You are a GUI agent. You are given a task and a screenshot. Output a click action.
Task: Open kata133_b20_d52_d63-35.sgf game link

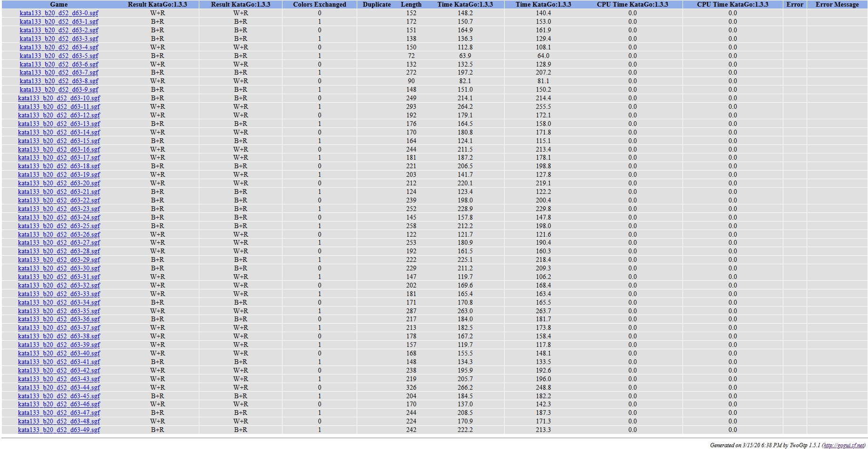[59, 311]
